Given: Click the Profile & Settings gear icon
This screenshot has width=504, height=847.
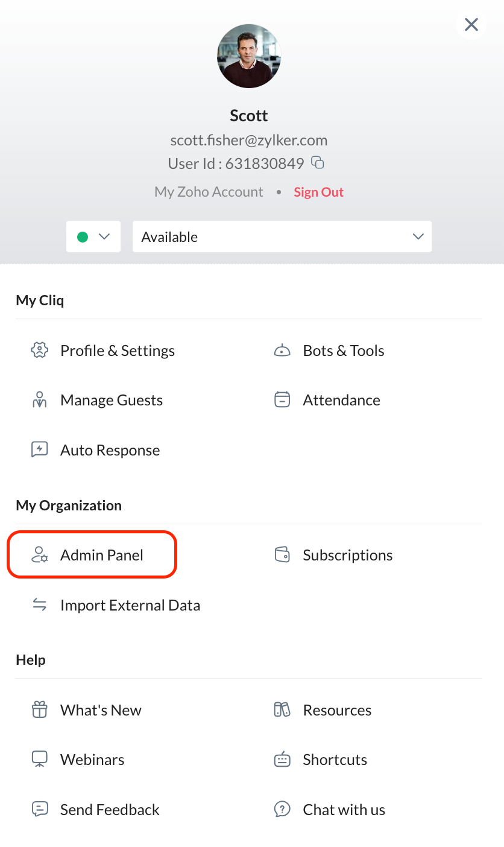Looking at the screenshot, I should (40, 351).
